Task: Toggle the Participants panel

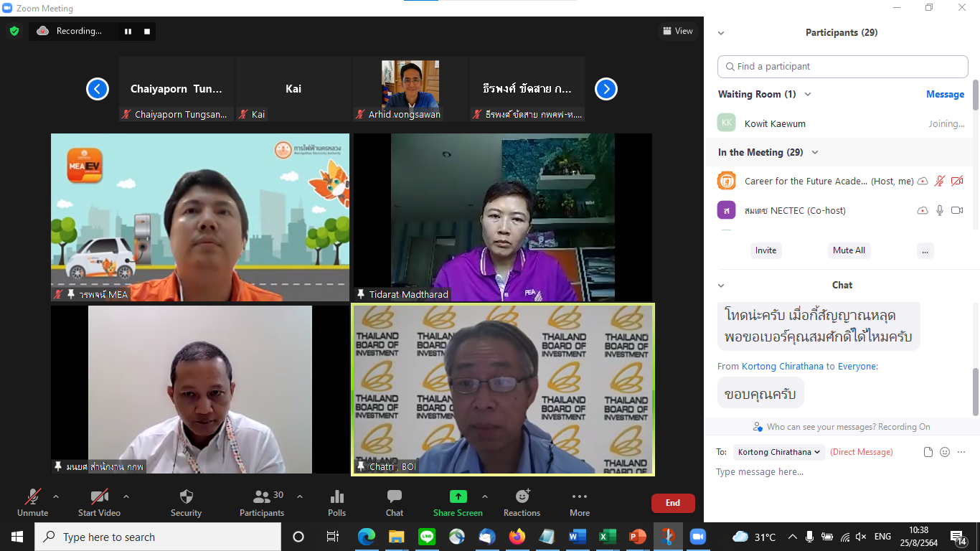Action: 262,501
